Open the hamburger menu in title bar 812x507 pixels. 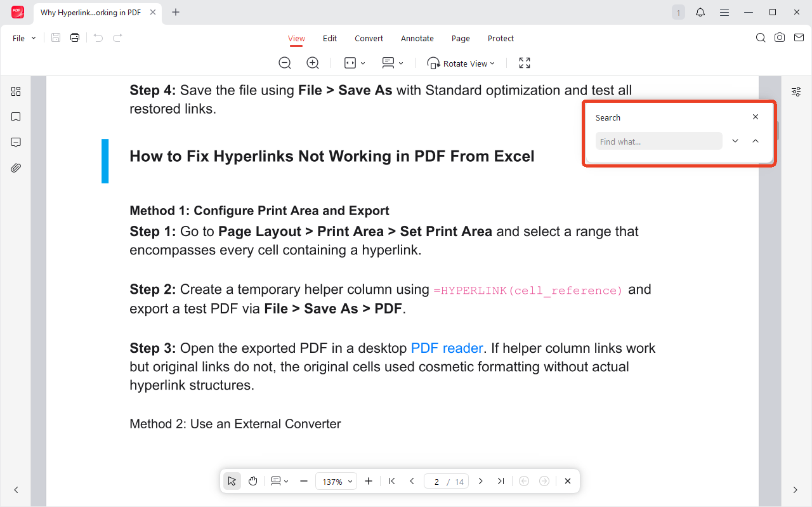pyautogui.click(x=724, y=12)
